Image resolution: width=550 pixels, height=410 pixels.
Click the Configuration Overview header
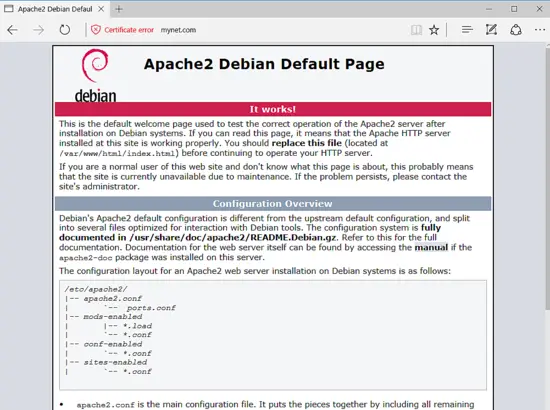(x=273, y=203)
